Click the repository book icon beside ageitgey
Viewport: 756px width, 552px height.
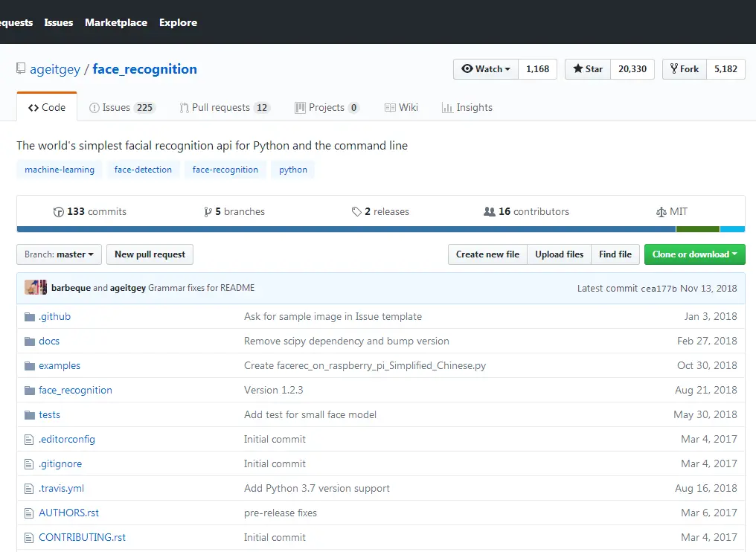(21, 68)
